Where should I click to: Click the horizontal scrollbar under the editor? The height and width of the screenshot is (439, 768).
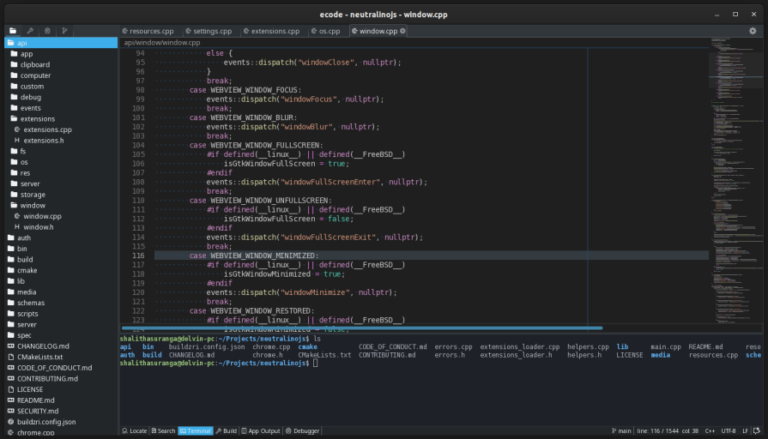tap(362, 328)
